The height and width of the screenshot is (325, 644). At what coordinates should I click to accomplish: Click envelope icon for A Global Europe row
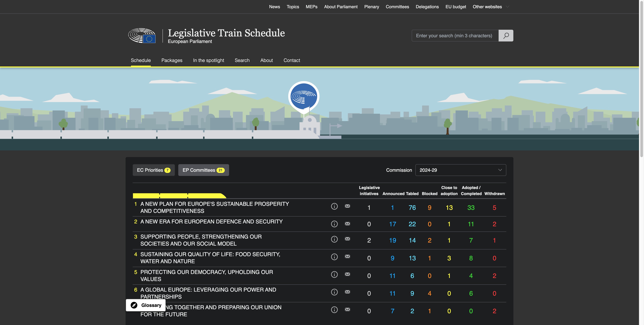click(347, 291)
